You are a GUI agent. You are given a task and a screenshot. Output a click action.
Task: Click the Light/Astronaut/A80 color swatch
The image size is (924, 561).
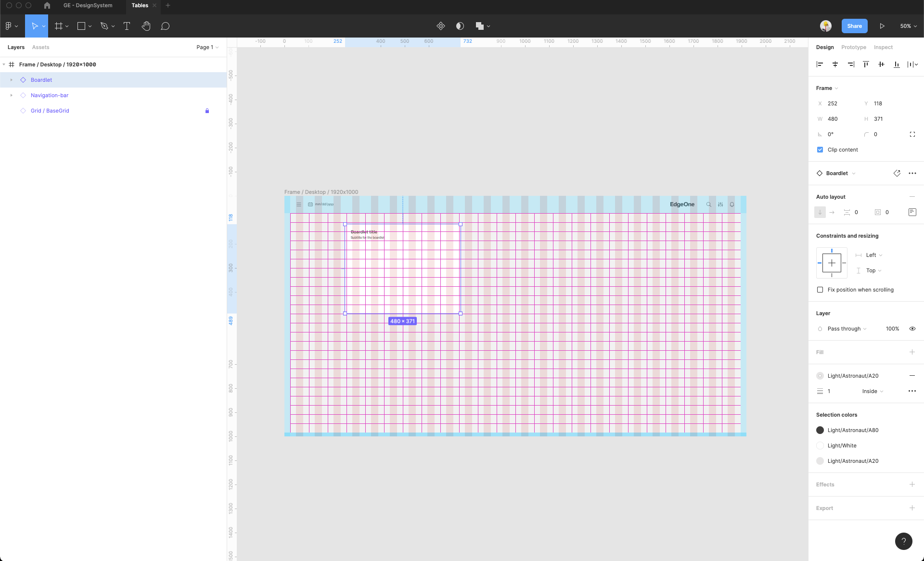[820, 430]
